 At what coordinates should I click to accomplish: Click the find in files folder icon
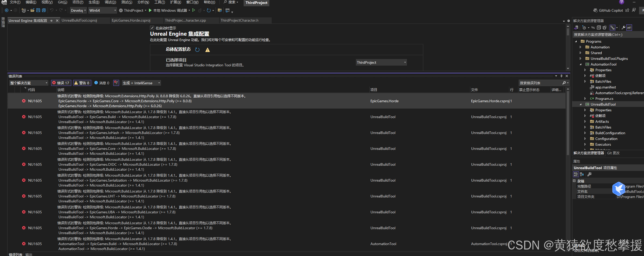click(x=220, y=10)
